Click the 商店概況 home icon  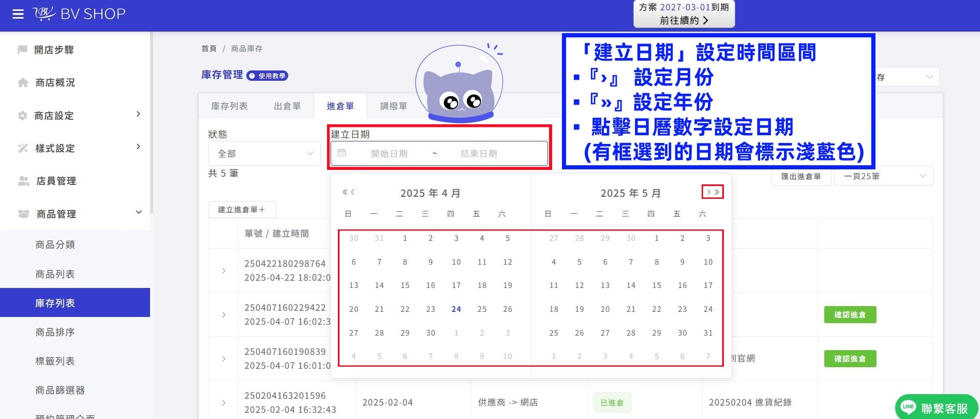click(23, 82)
